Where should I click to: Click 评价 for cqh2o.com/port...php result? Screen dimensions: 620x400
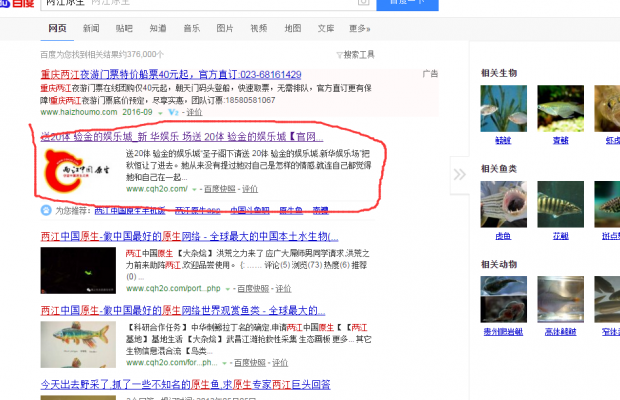pyautogui.click(x=283, y=289)
